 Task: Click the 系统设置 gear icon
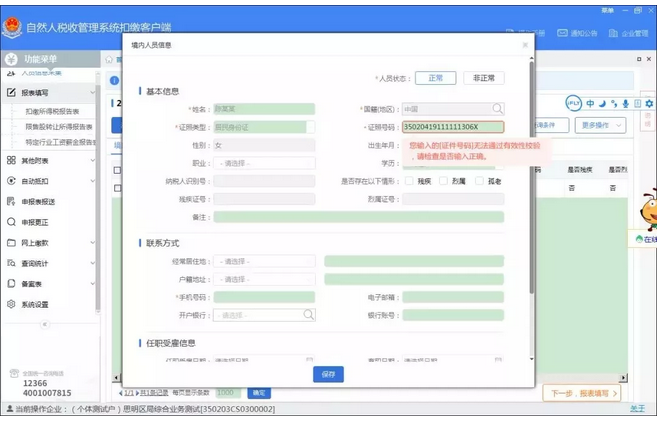[11, 304]
